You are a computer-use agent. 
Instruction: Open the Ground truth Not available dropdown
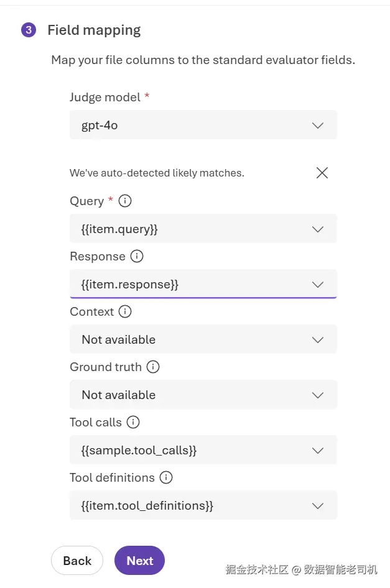pyautogui.click(x=203, y=395)
